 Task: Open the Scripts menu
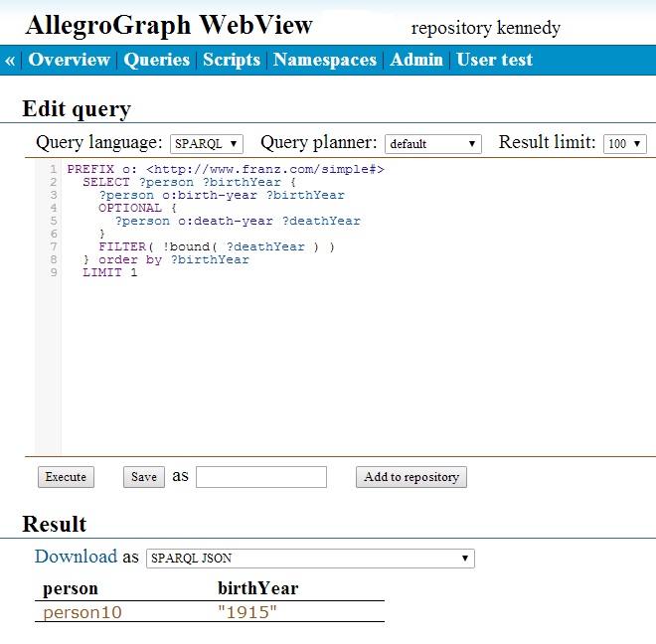click(232, 60)
